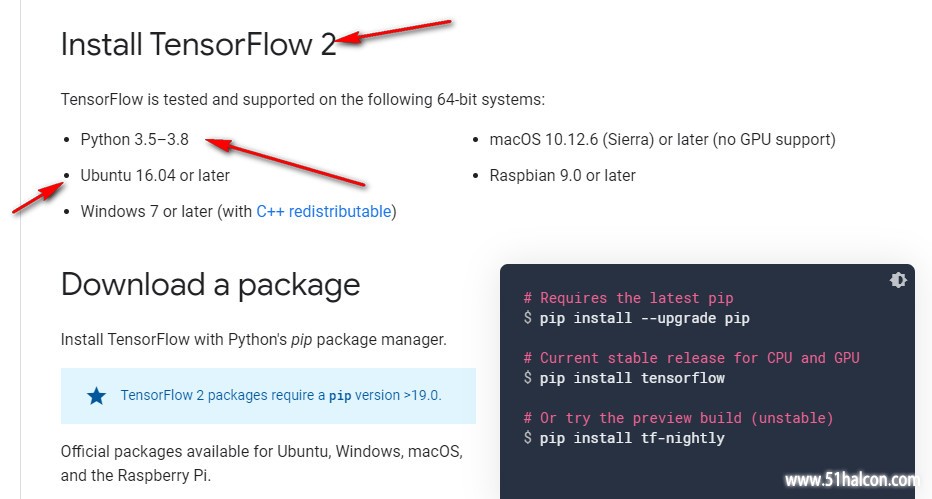Click the Requires the latest pip comment
Screen dimensions: 932x499
(x=628, y=298)
